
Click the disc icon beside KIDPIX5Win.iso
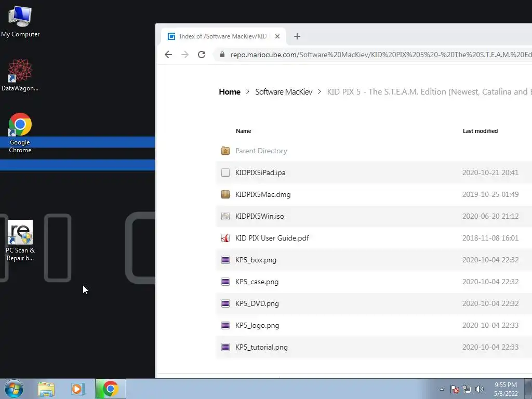[225, 216]
